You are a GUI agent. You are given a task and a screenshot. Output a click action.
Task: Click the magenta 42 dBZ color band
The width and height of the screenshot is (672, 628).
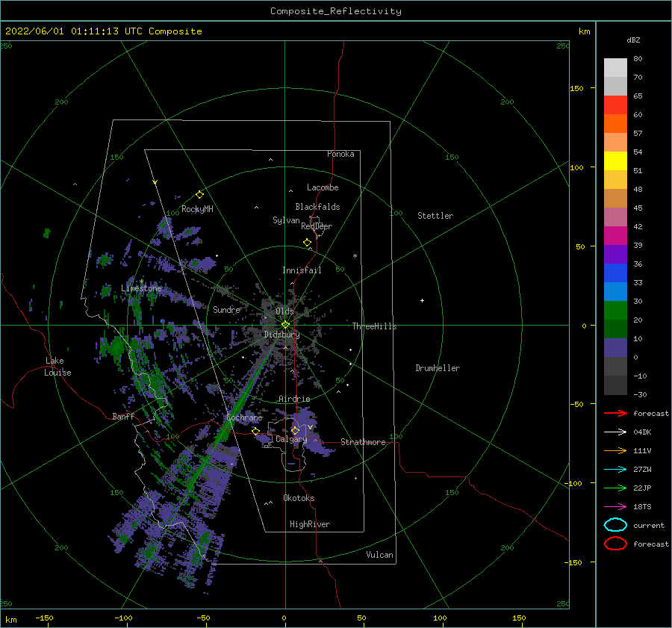click(x=615, y=235)
